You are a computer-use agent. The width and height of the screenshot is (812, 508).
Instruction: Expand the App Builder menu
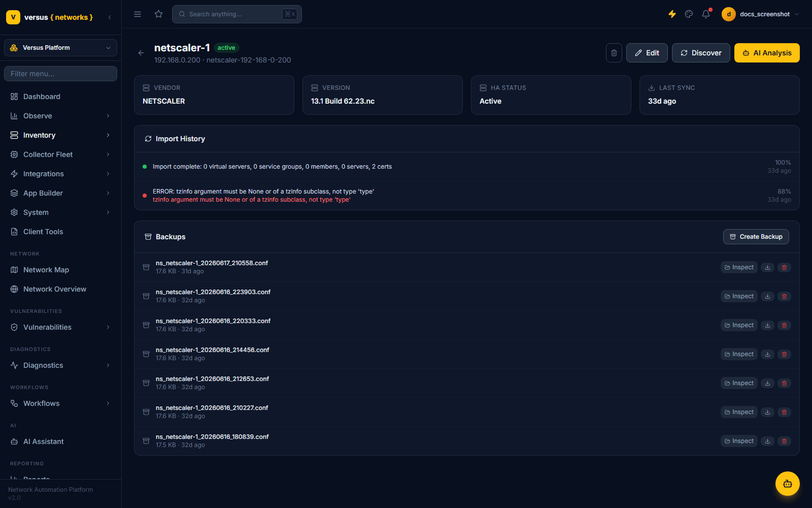pyautogui.click(x=60, y=193)
